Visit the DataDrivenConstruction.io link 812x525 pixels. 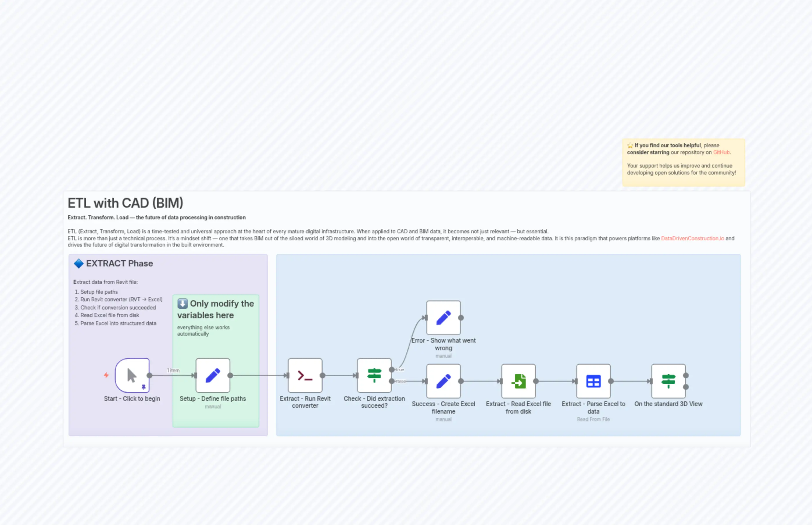point(693,238)
